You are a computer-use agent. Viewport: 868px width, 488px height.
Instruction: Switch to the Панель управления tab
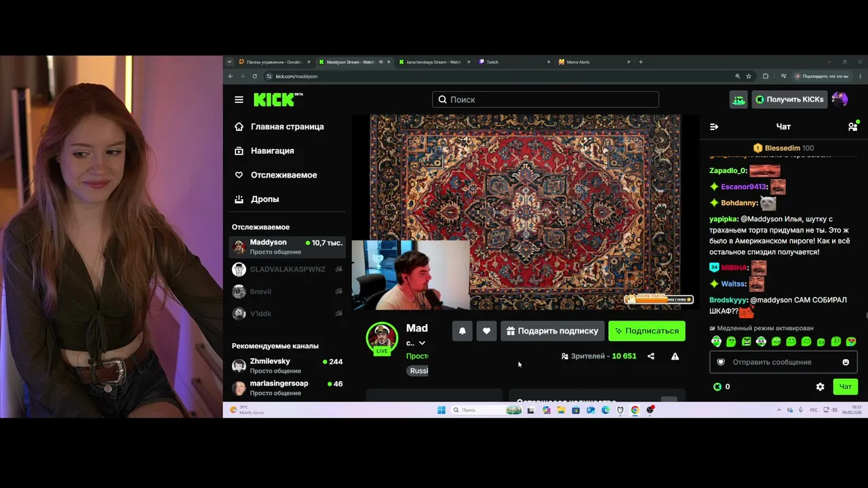point(275,62)
